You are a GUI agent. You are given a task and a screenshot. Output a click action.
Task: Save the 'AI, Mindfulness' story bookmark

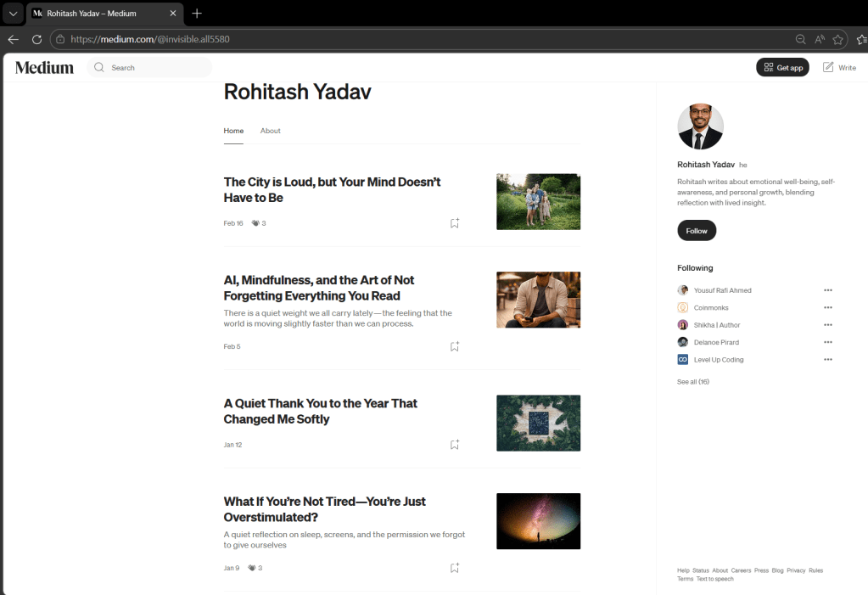tap(455, 346)
